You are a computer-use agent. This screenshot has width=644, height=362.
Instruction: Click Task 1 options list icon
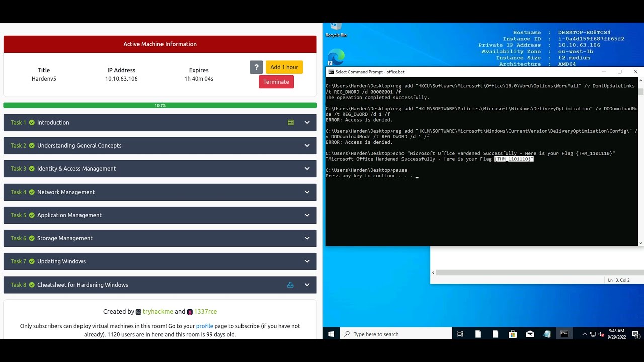(x=290, y=122)
